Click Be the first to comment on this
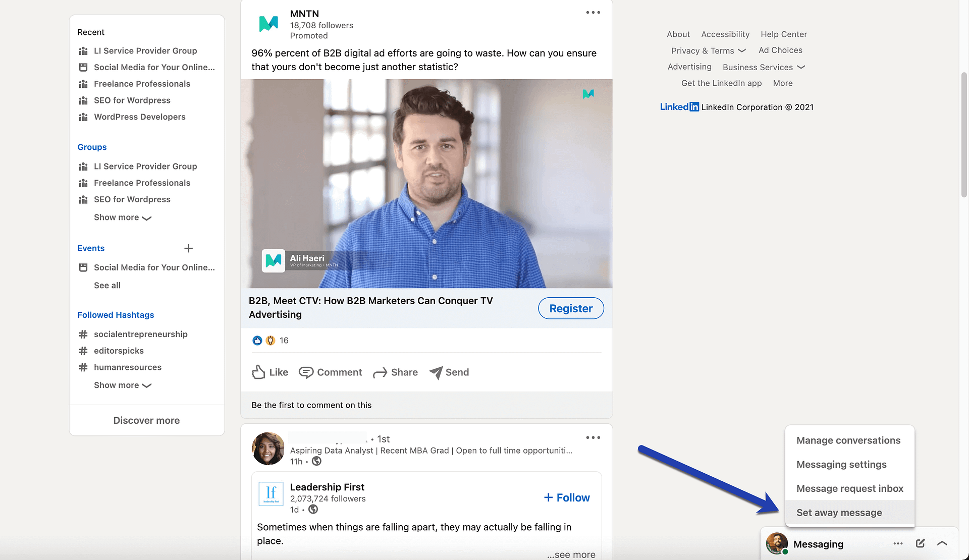 tap(311, 405)
